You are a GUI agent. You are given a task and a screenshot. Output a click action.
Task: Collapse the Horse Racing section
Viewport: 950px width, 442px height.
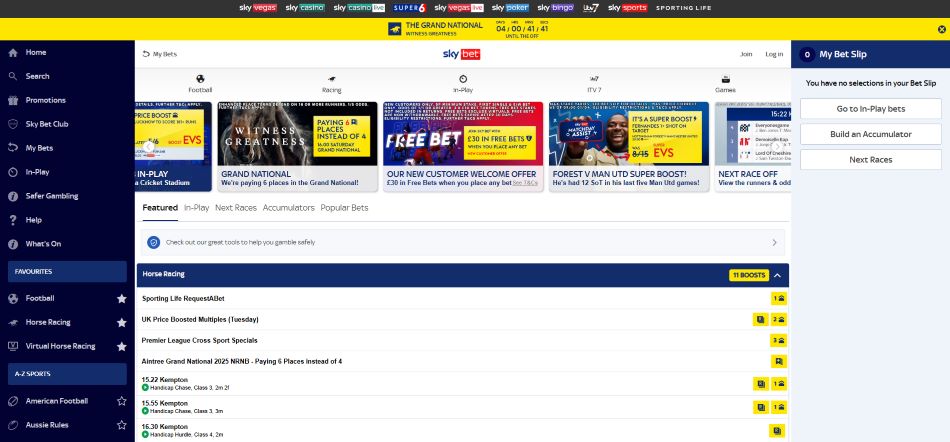tap(777, 275)
